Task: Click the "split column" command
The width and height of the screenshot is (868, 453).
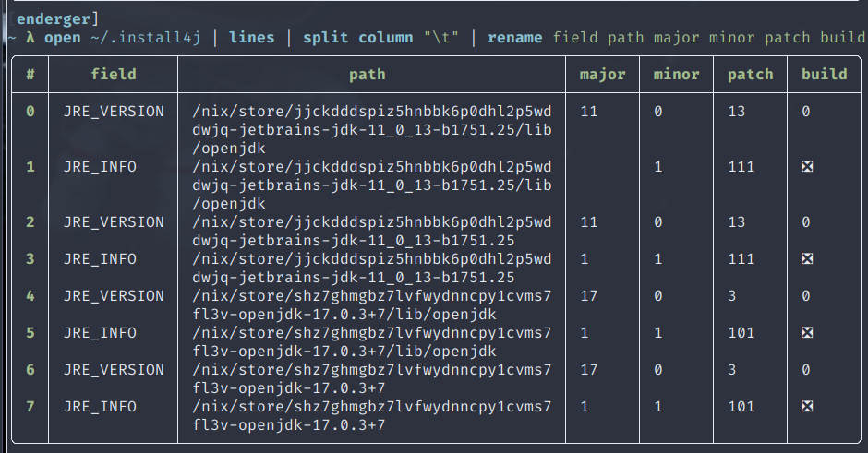Action: pyautogui.click(x=357, y=38)
